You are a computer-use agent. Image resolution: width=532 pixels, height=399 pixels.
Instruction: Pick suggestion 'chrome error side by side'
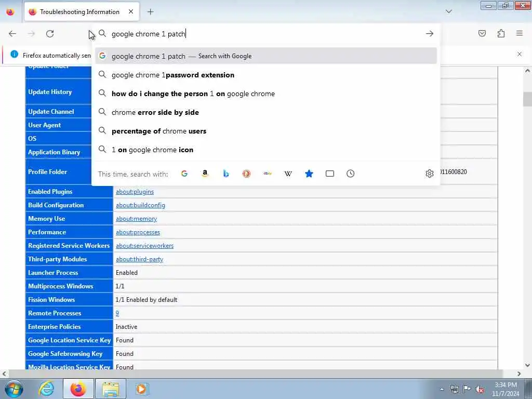(266, 112)
